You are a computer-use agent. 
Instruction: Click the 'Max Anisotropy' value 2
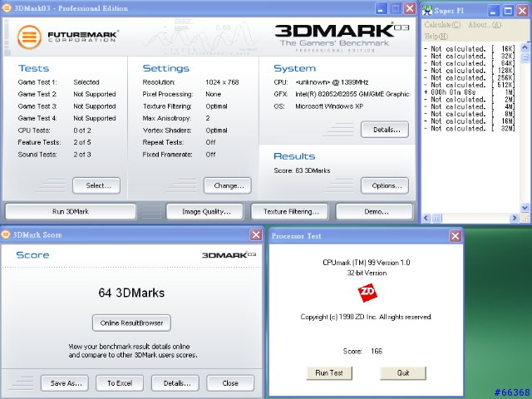coord(208,118)
